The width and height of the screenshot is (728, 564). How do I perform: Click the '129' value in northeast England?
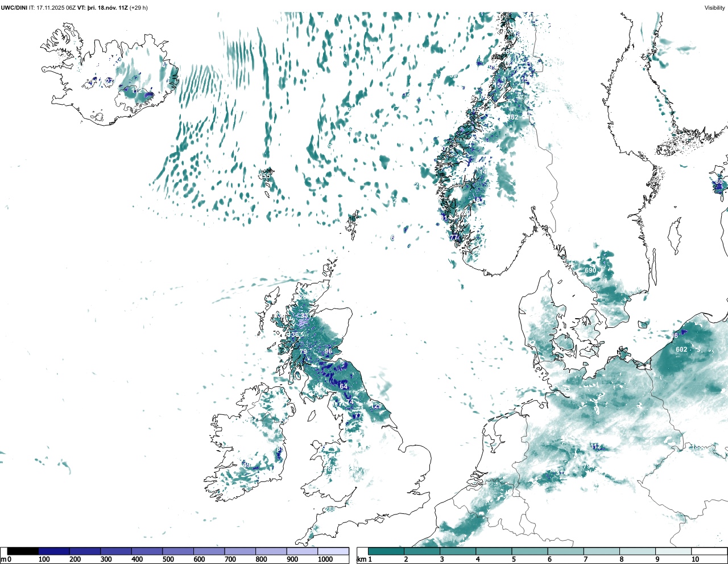(377, 406)
